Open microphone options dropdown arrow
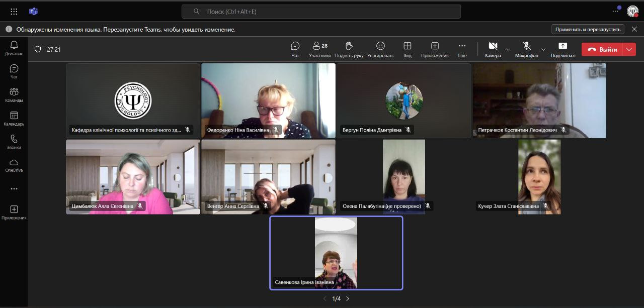Viewport: 644px width, 308px height. 543,49
